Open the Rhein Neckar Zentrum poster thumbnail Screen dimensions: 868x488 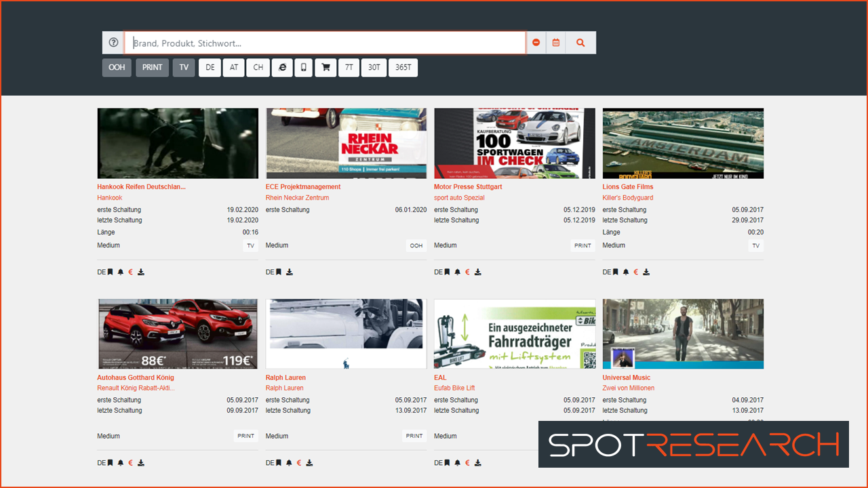[346, 144]
